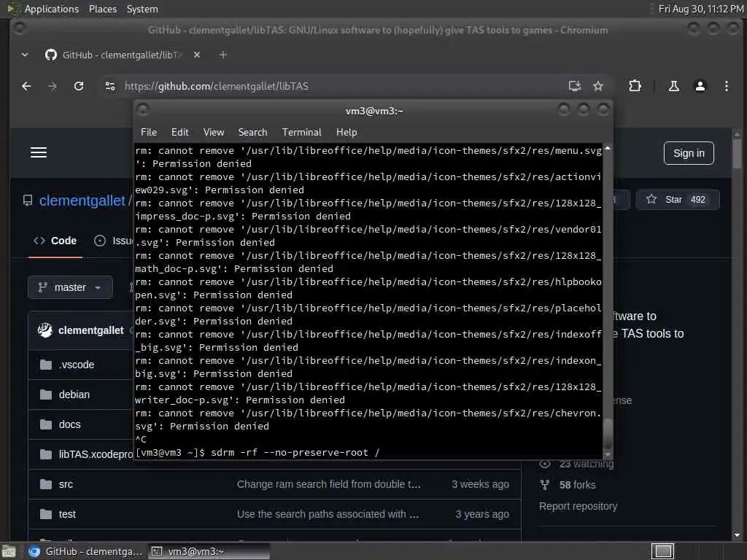Screen dimensions: 747x560
Task: Open the test folder
Action: pos(67,514)
